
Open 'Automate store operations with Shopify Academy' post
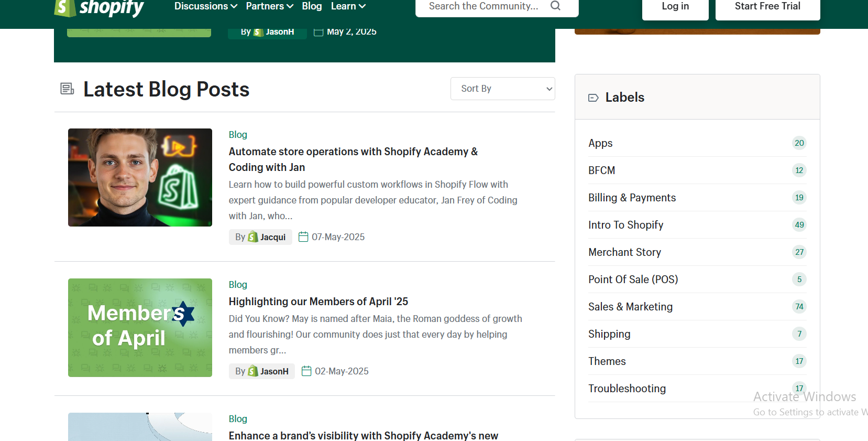coord(353,159)
